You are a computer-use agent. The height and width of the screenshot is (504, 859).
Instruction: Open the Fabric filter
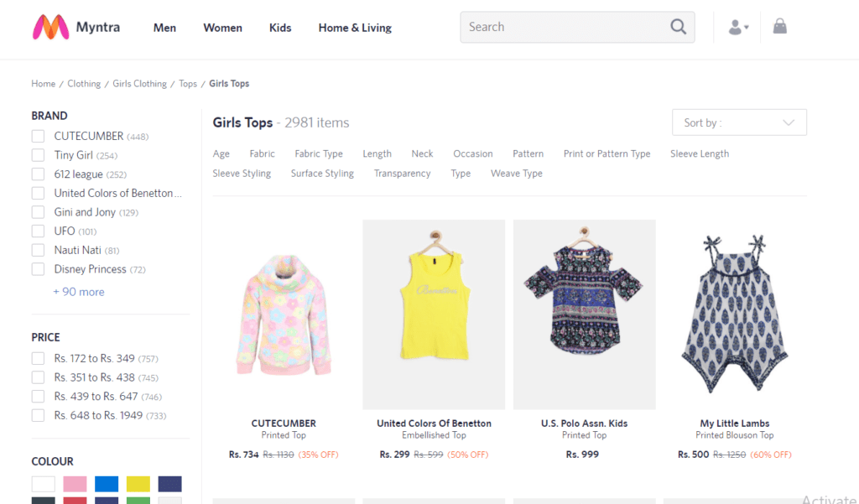(x=262, y=153)
